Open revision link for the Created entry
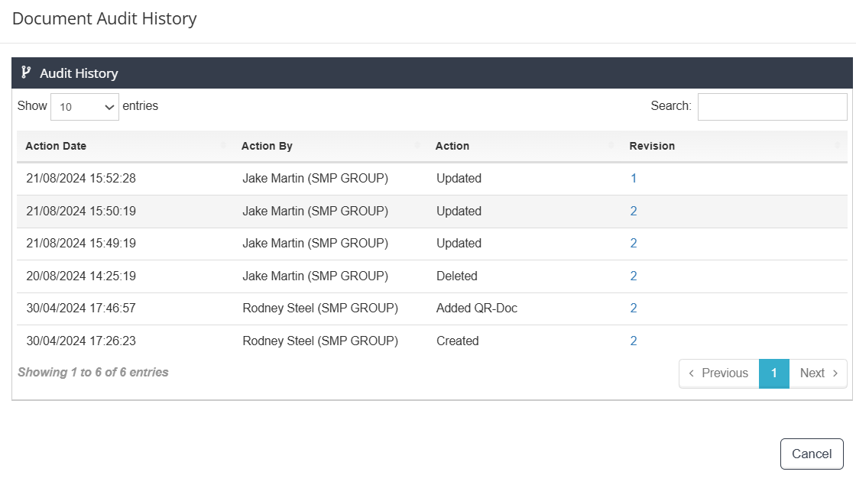 click(634, 341)
